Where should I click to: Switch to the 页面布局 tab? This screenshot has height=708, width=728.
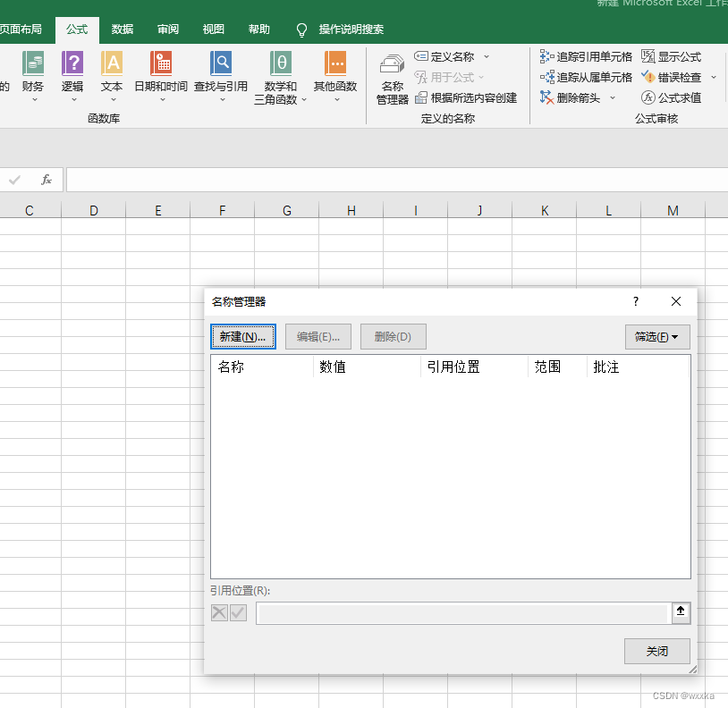21,29
